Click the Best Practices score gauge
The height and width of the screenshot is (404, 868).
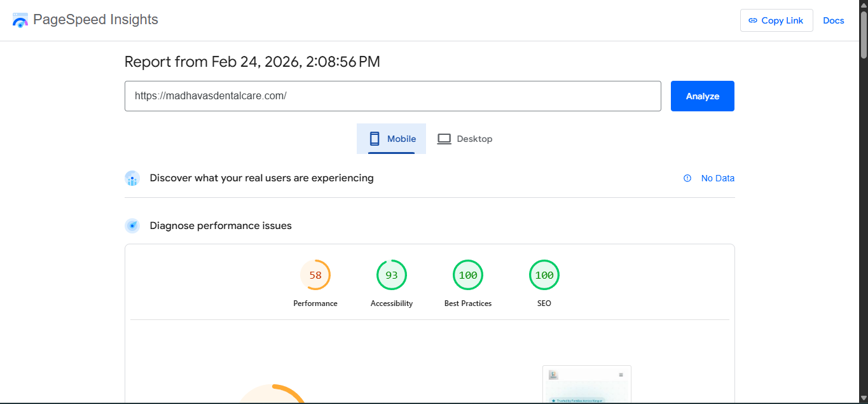coord(468,275)
